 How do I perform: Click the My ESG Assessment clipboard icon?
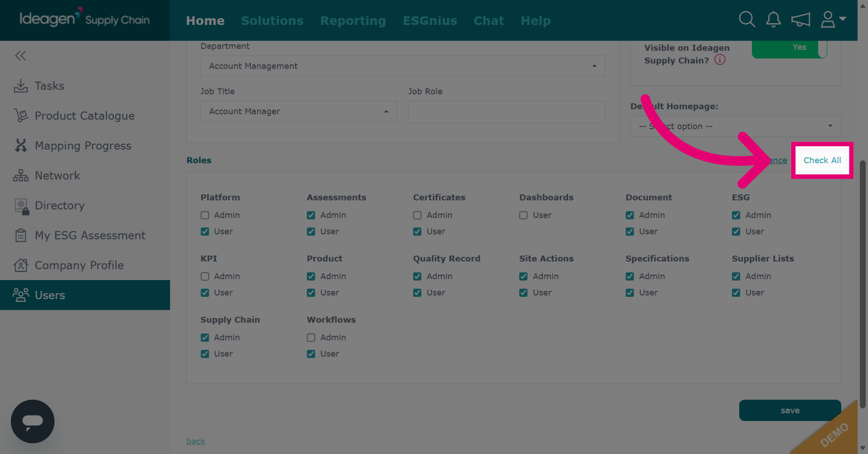click(21, 235)
